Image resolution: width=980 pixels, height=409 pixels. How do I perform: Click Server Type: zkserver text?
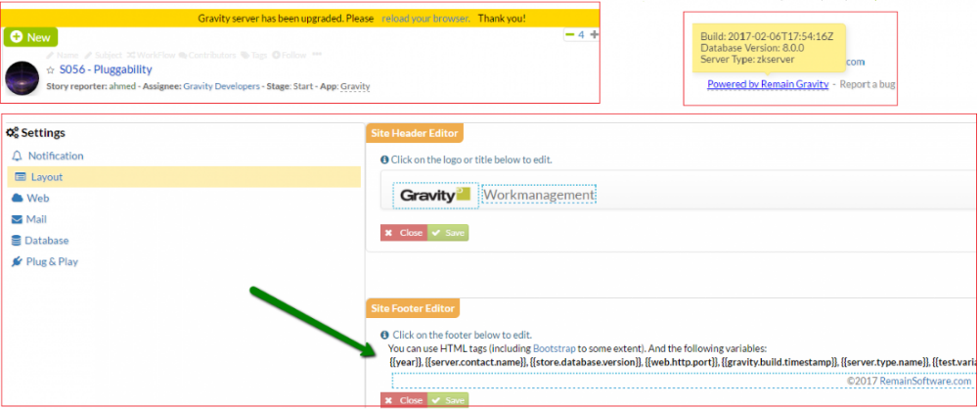coord(747,59)
